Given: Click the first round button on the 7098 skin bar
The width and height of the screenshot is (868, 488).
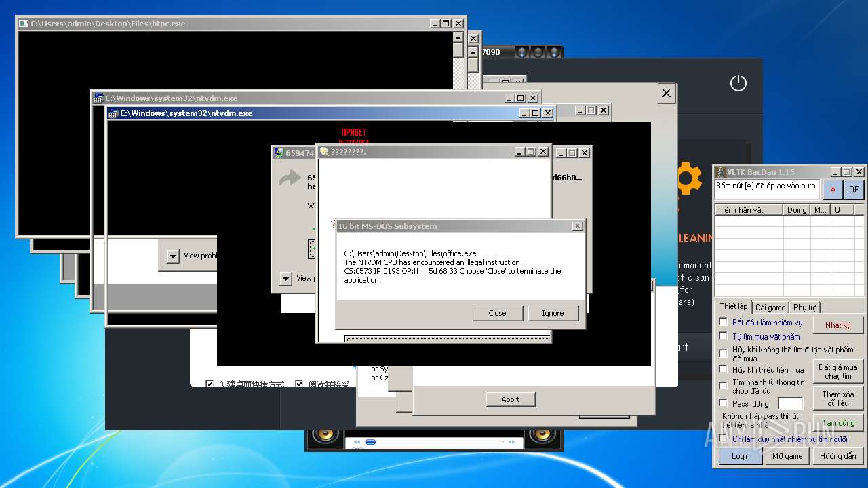Looking at the screenshot, I should click(x=521, y=52).
